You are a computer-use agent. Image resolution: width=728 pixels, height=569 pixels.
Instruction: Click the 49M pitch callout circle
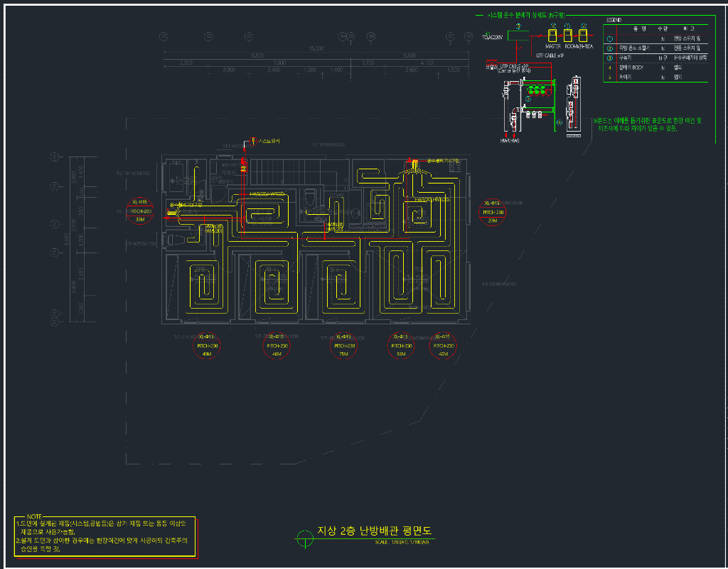207,345
